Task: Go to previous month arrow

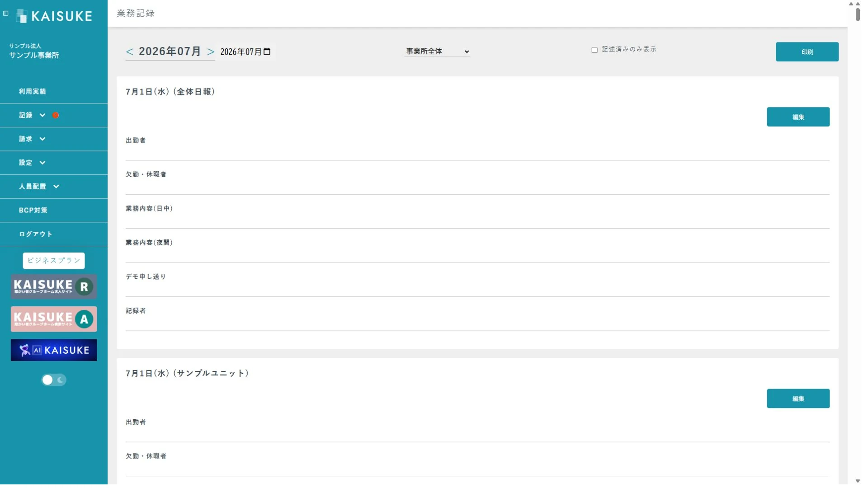Action: [x=130, y=52]
